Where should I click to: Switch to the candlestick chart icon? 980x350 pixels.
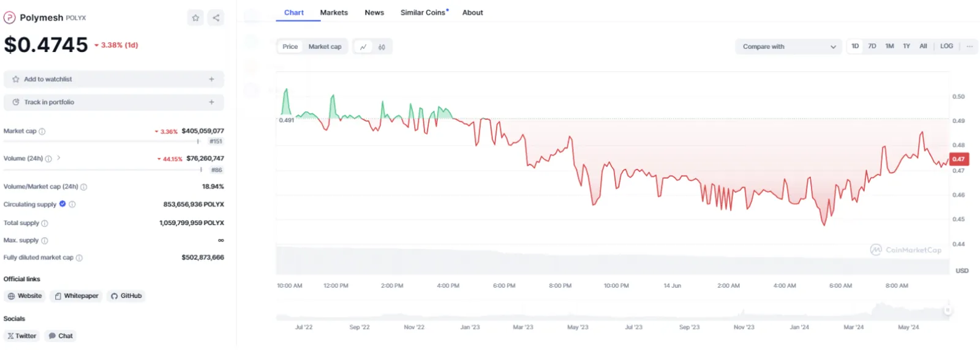382,47
